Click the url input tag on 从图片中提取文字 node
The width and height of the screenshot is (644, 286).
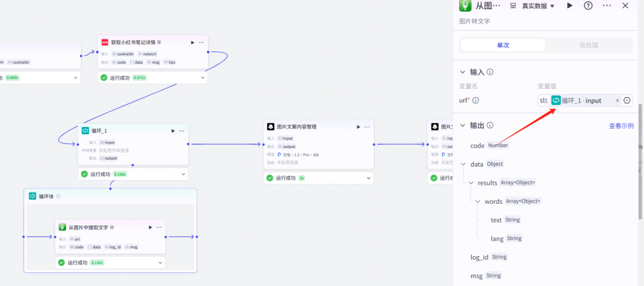tap(75, 239)
